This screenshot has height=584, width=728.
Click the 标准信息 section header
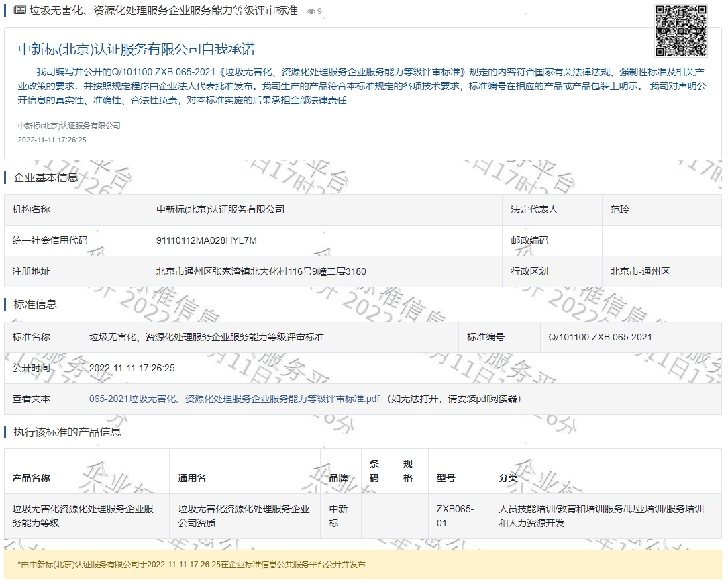[35, 304]
